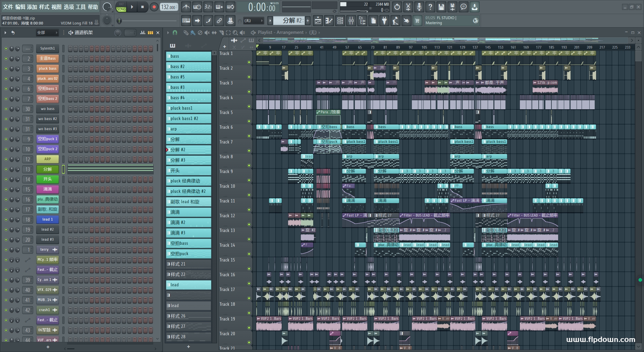Open the channel rack view icon
Image resolution: width=644 pixels, height=352 pixels.
(x=340, y=21)
